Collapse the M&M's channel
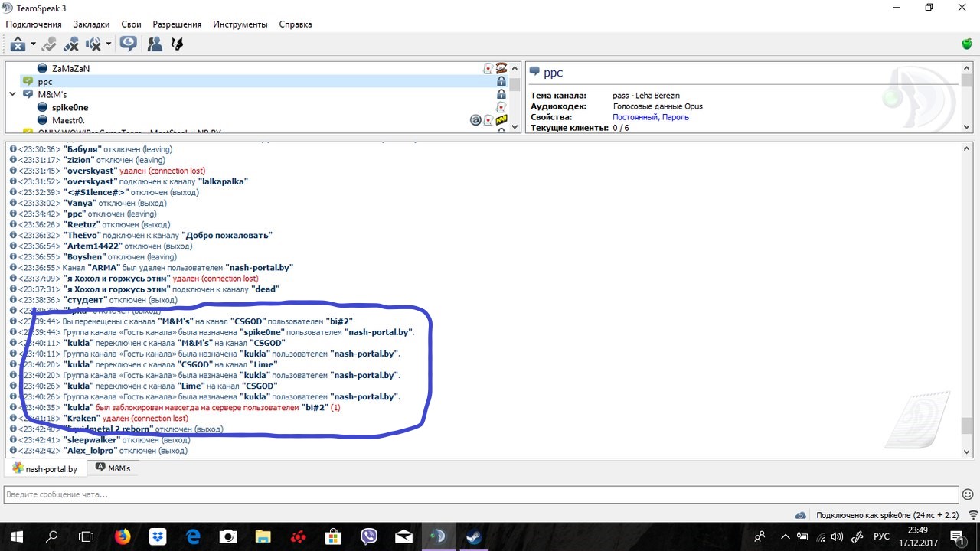 pyautogui.click(x=12, y=94)
